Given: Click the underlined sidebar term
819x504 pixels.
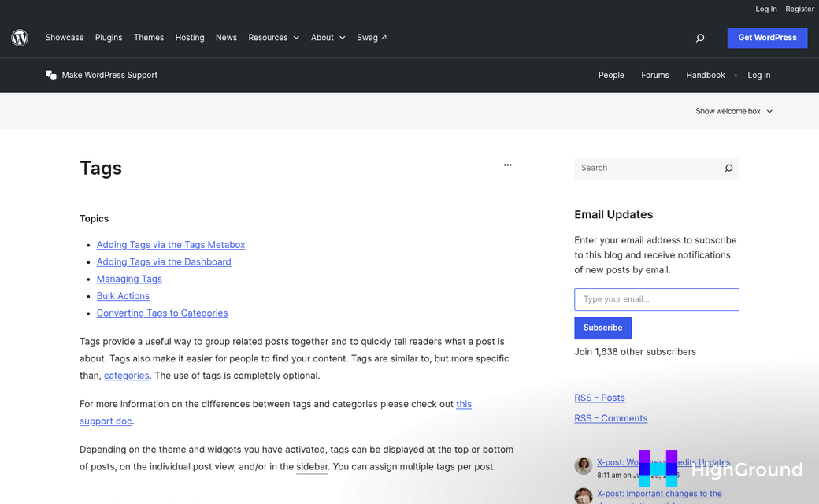Looking at the screenshot, I should (312, 467).
